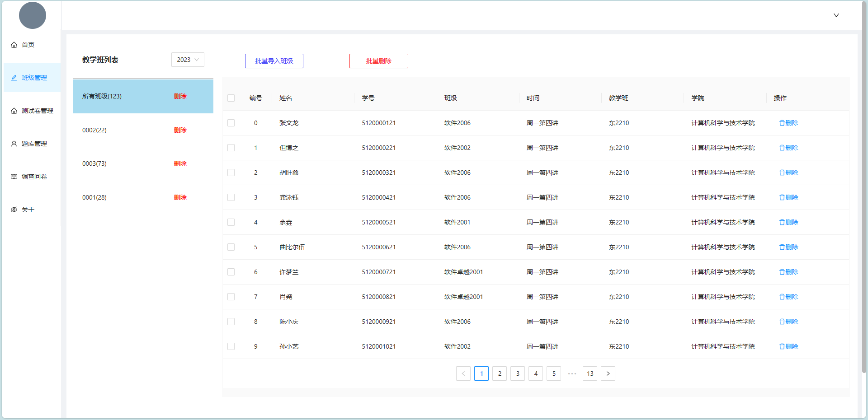
Task: Delete teaching class 0003(73)
Action: pyautogui.click(x=180, y=163)
